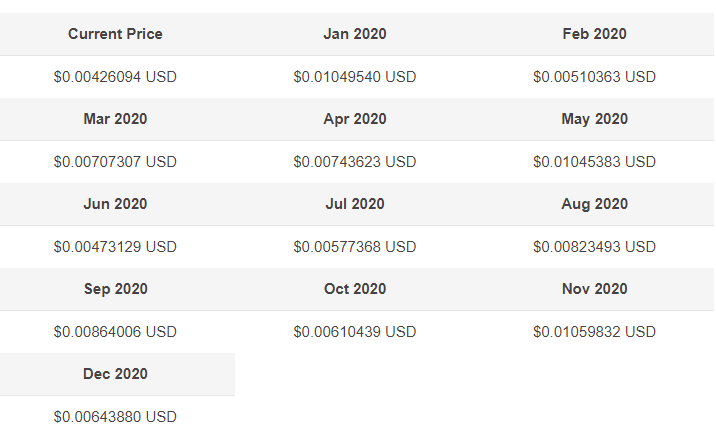This screenshot has height=443, width=716.
Task: Select the Nov 2020 price $0.01059832 USD
Action: [594, 332]
